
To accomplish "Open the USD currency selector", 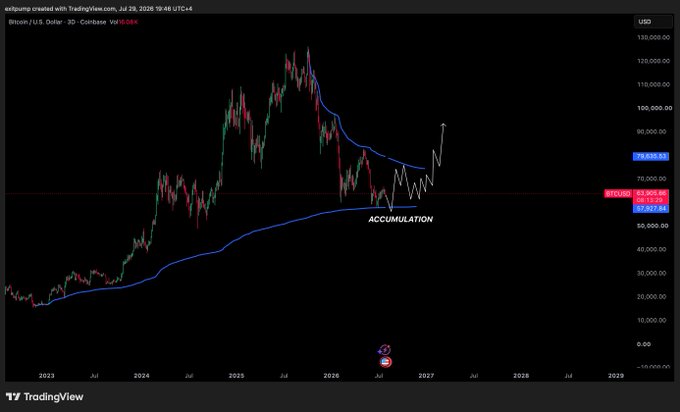I will point(653,22).
